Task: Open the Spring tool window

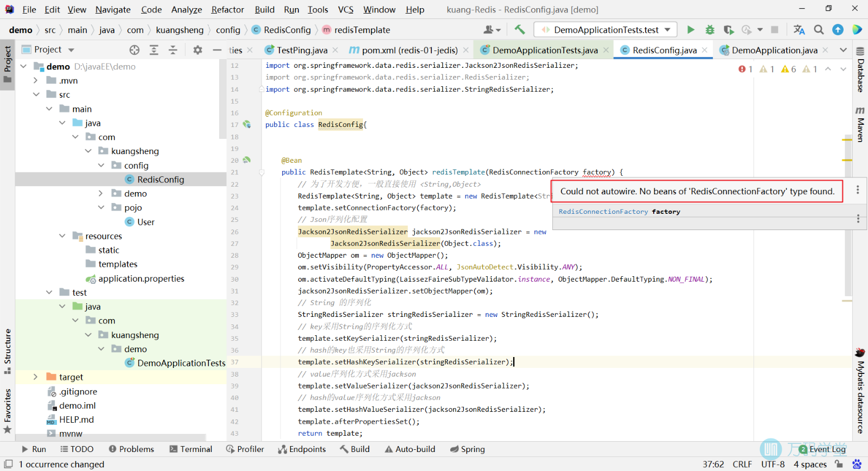Action: click(468, 449)
